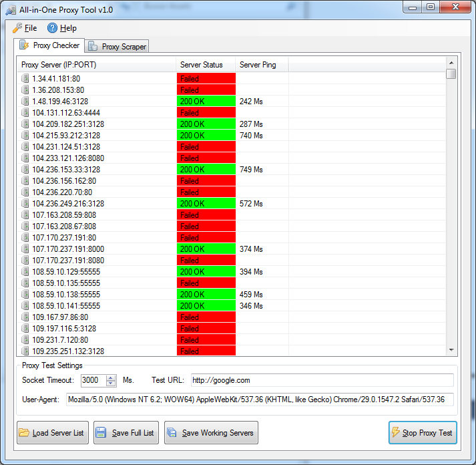Viewport: 476px width, 465px height.
Task: Click server icon for 104.233.121.126:8080
Action: pos(25,158)
